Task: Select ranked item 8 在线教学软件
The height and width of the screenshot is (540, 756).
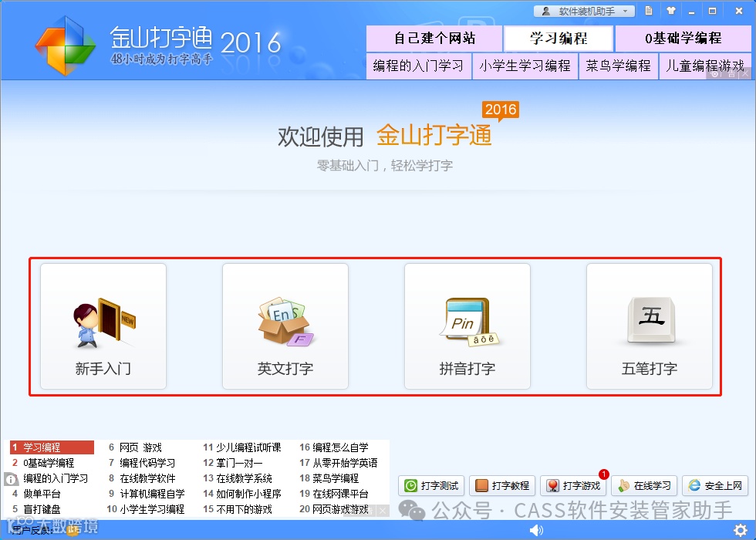Action: point(142,478)
